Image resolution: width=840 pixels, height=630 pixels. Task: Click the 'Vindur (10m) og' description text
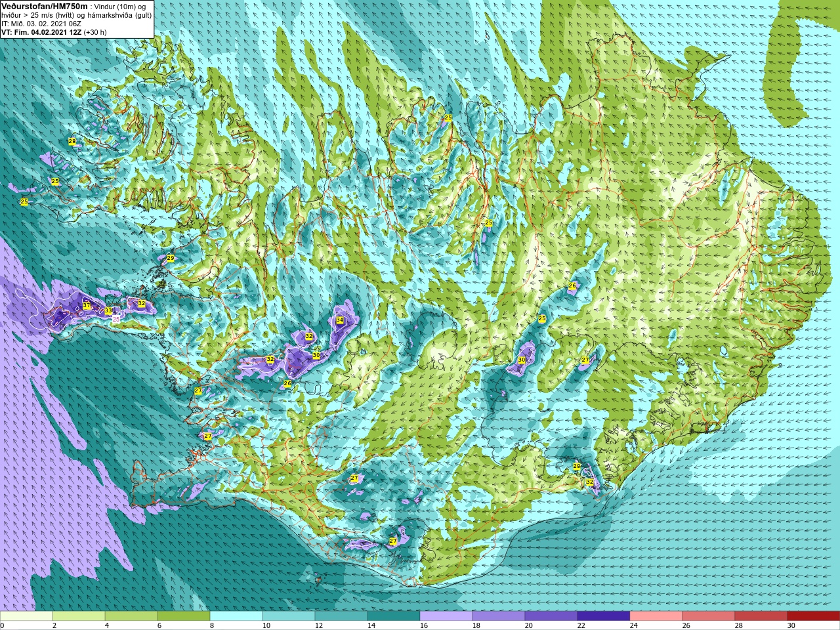(x=121, y=6)
